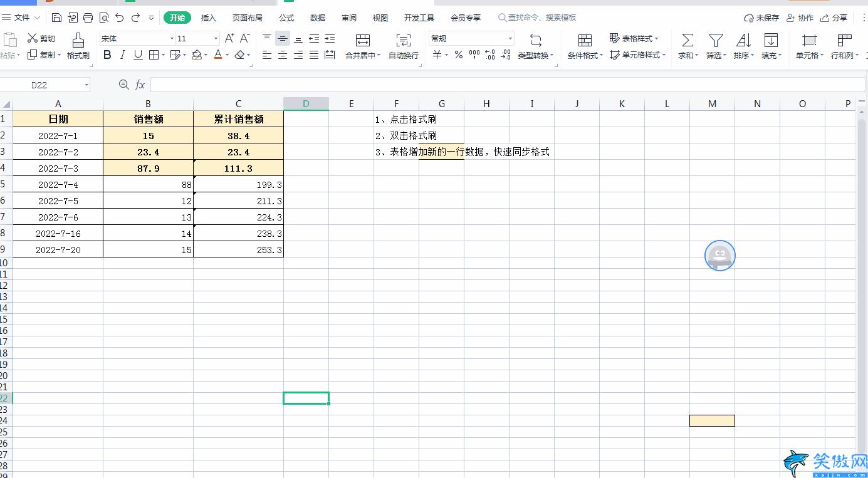Screen dimensions: 868x478
Task: Expand the fill color dropdown arrow
Action: click(x=206, y=55)
